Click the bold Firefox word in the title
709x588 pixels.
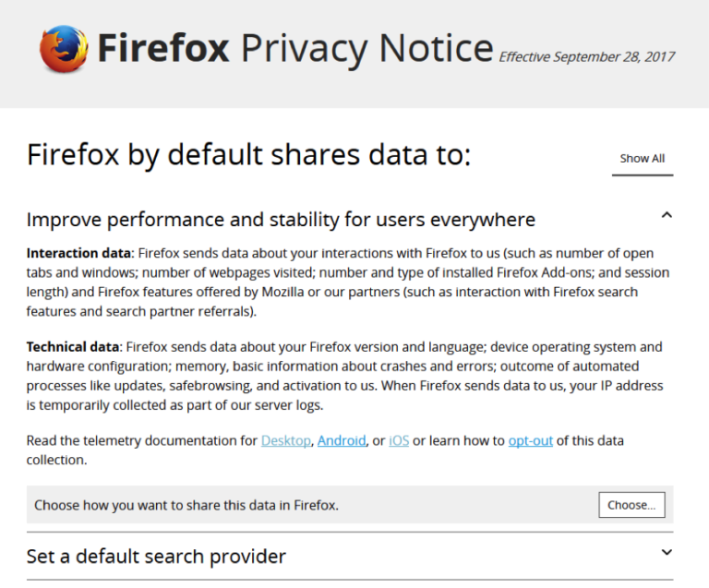point(163,48)
